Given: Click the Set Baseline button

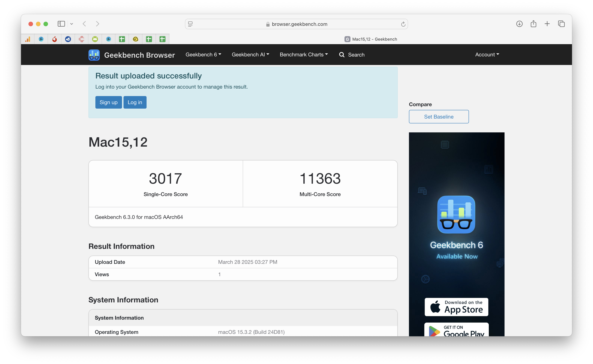Looking at the screenshot, I should point(439,117).
